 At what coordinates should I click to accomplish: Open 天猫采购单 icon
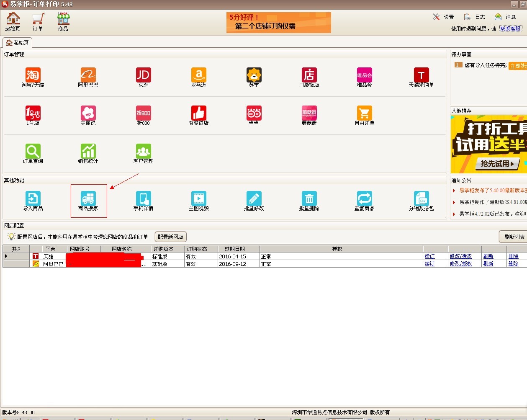click(422, 77)
